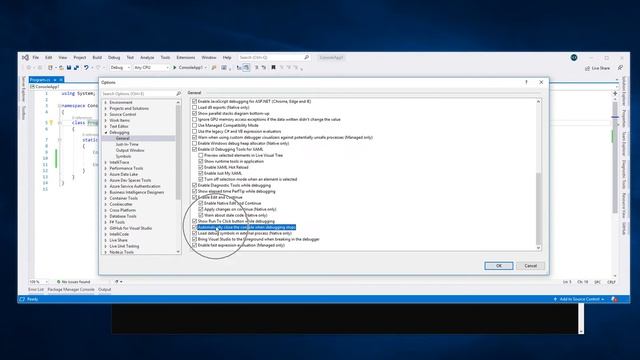Toggle Use Managed Compatibility Mode checkbox
640x360 pixels.
pos(194,125)
